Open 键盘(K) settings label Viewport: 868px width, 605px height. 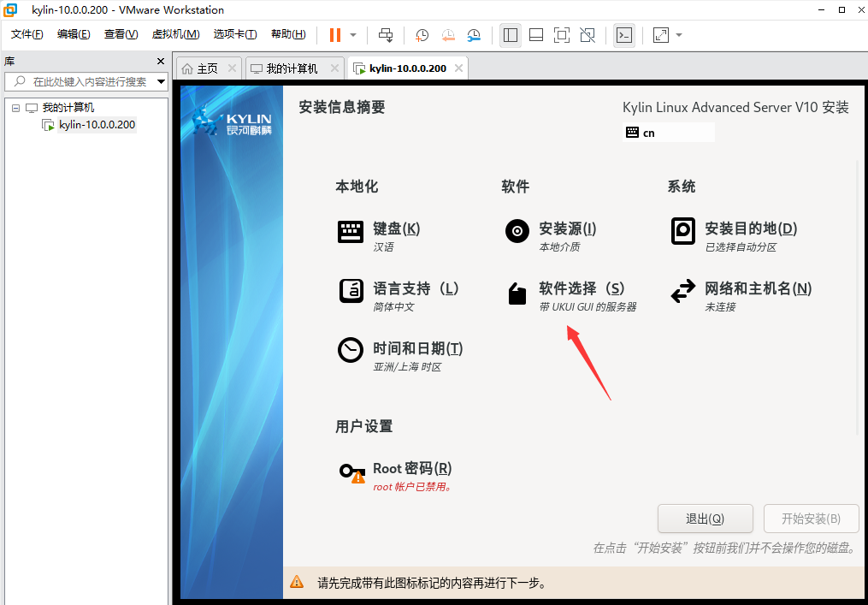pos(396,228)
